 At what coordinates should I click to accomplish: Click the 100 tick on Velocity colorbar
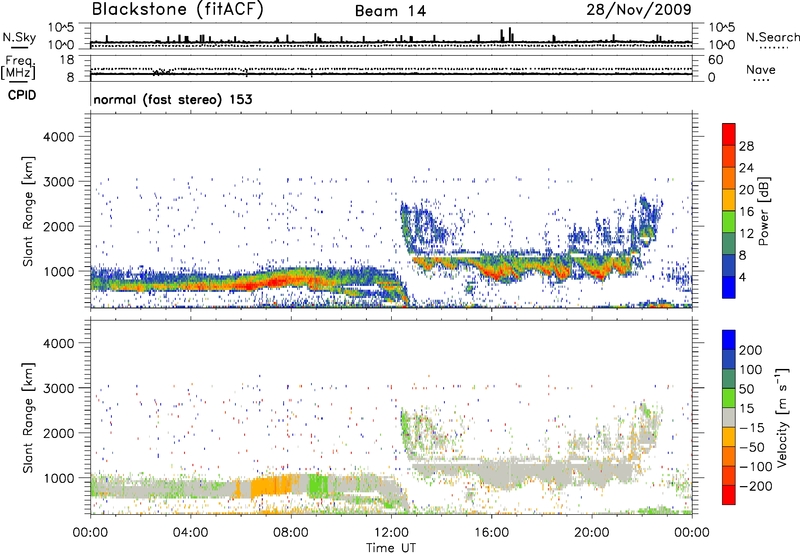pyautogui.click(x=751, y=370)
